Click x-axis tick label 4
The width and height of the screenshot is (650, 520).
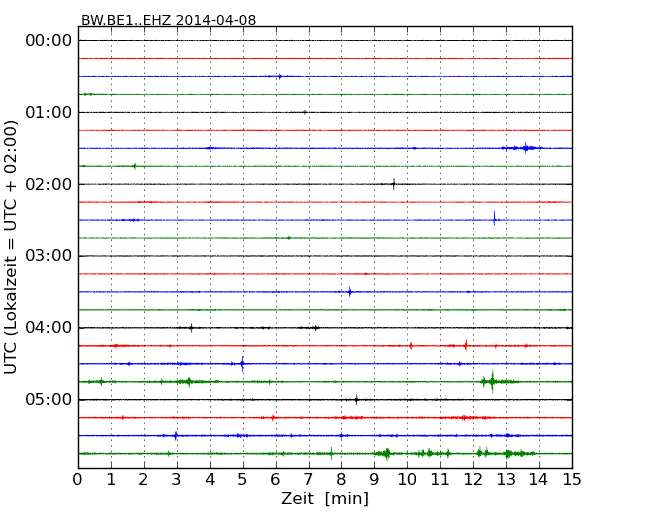click(210, 480)
